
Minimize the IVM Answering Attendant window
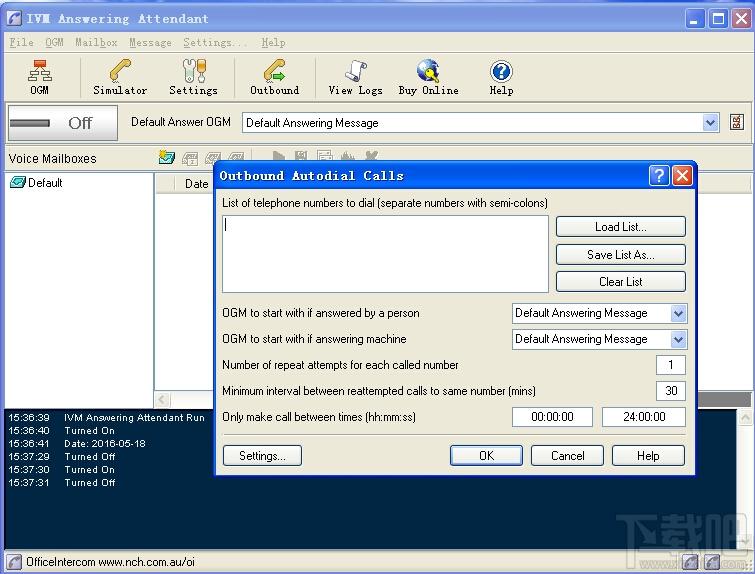[694, 19]
